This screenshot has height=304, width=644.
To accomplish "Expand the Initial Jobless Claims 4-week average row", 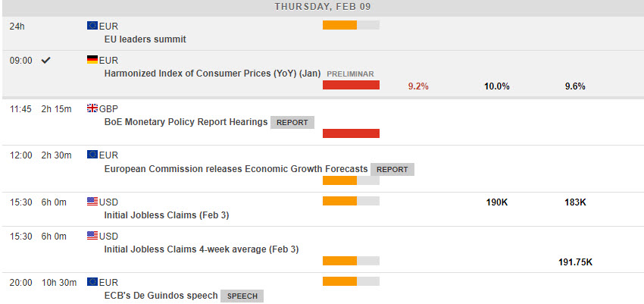I will coord(201,248).
